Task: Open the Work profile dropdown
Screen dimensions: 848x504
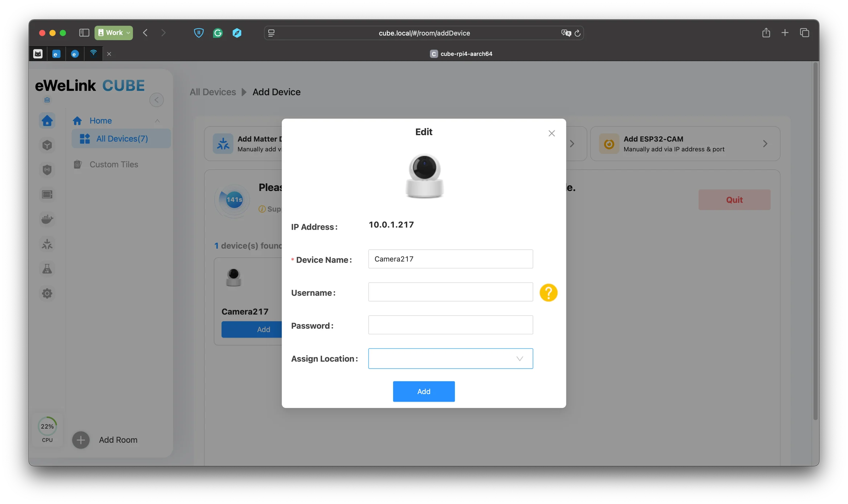Action: coord(114,33)
